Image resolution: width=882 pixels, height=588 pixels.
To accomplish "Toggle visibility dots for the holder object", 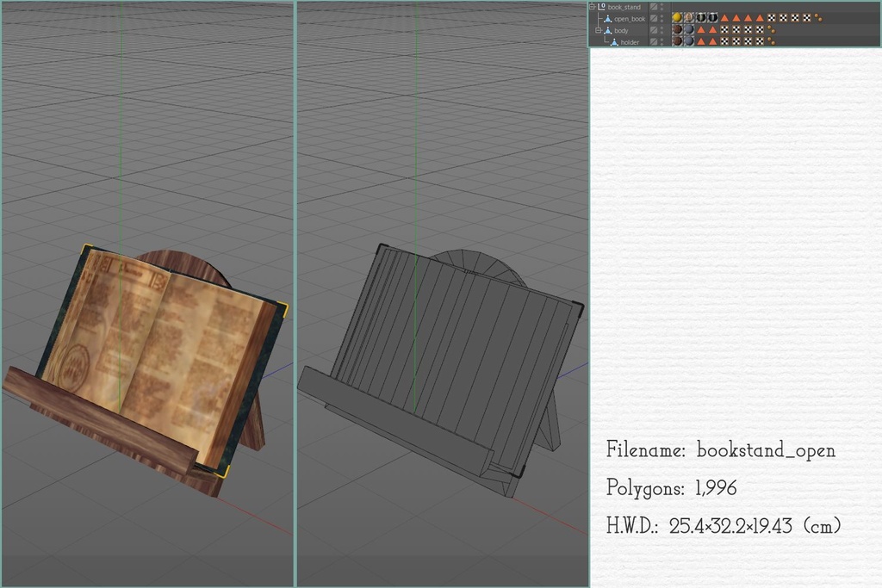I will [661, 41].
